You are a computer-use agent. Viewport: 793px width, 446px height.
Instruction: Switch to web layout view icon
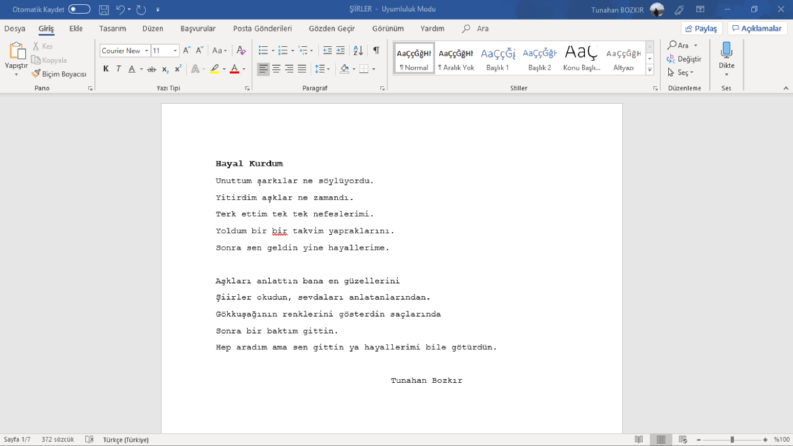pyautogui.click(x=683, y=439)
